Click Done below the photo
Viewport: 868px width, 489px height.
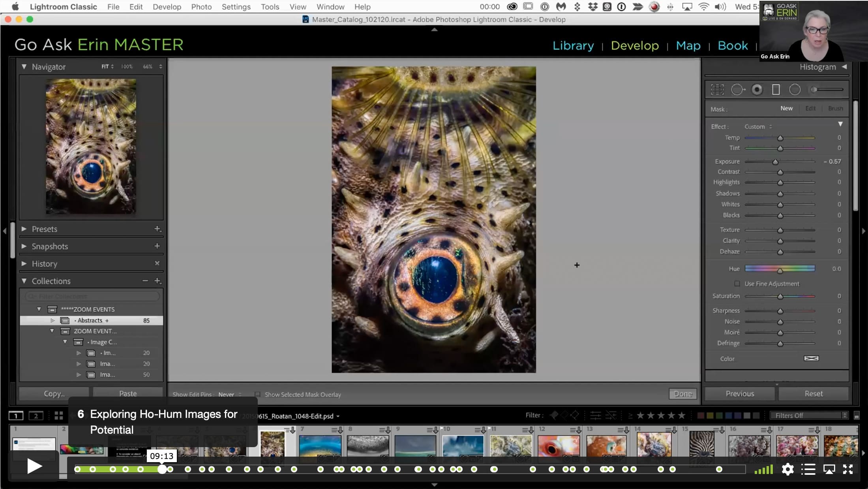tap(683, 394)
